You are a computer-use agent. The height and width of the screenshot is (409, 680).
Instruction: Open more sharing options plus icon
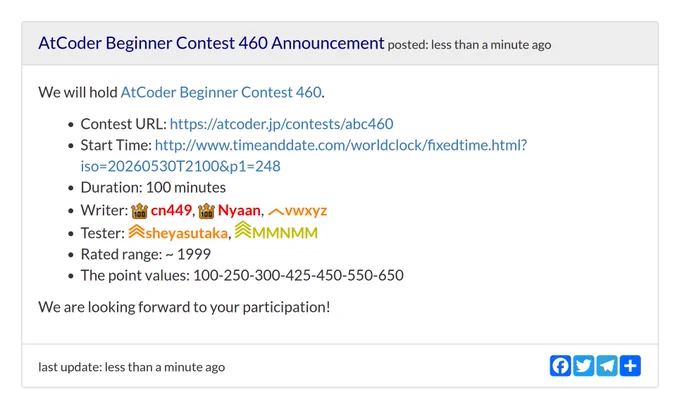(630, 366)
